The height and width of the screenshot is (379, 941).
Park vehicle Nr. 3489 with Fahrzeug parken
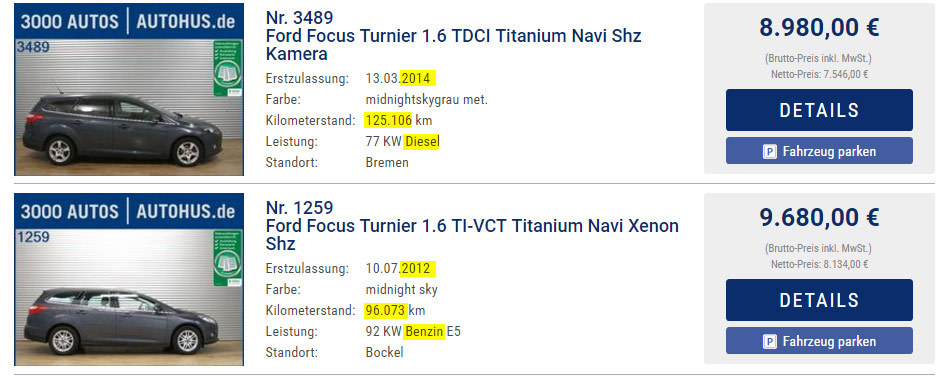click(819, 151)
